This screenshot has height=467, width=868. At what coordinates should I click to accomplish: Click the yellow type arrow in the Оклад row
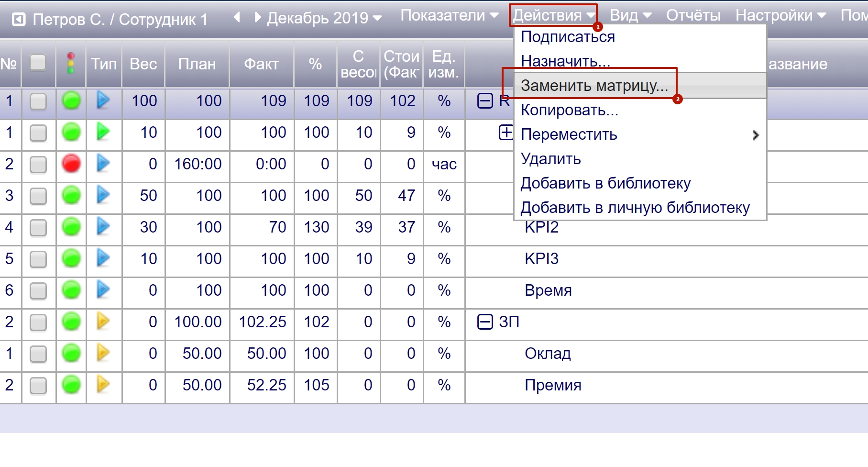103,353
